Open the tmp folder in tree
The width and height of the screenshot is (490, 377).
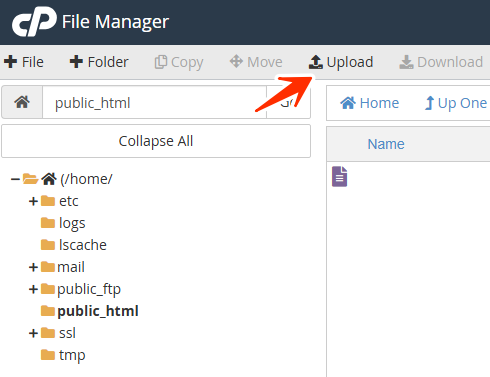72,355
